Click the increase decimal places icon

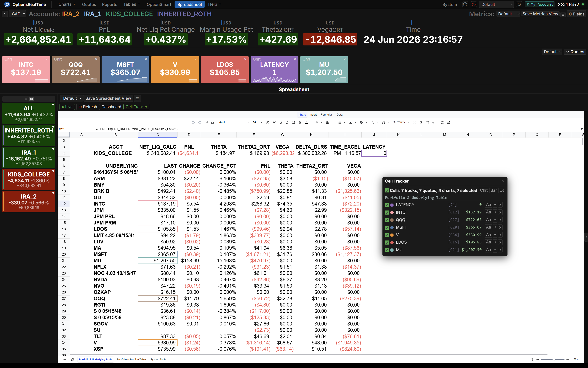click(427, 122)
